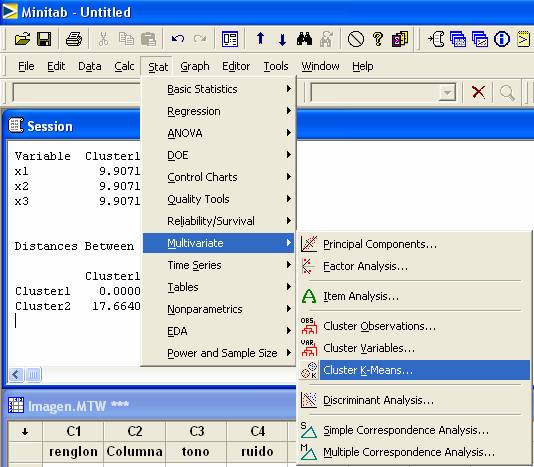Select column header C1 in Imagen.MTW

click(74, 432)
